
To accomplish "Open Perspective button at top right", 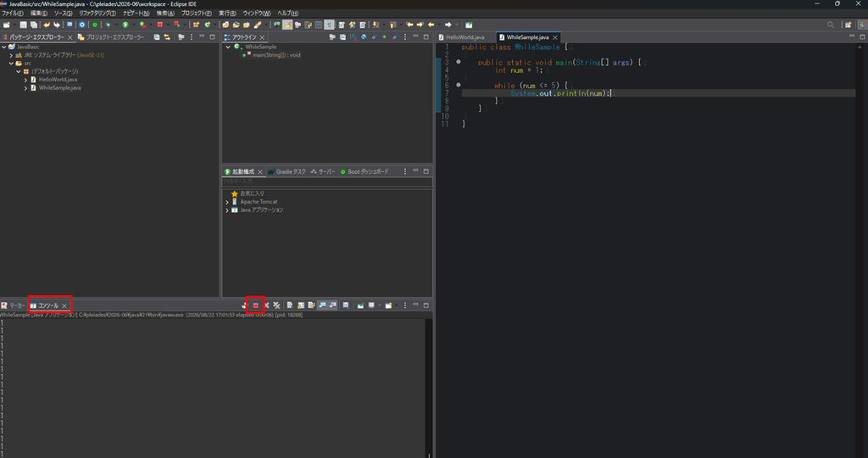I will pos(848,25).
